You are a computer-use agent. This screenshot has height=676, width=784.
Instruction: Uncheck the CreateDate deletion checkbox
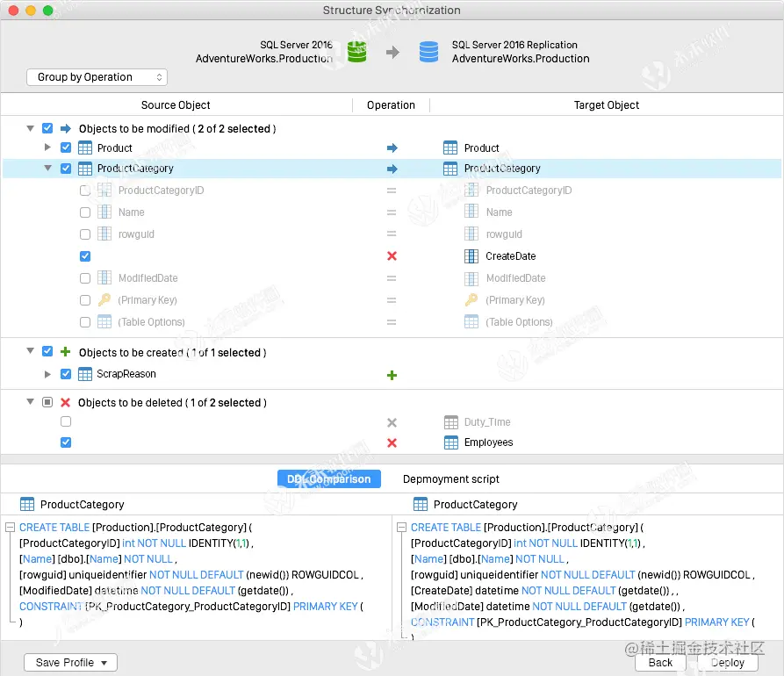85,256
